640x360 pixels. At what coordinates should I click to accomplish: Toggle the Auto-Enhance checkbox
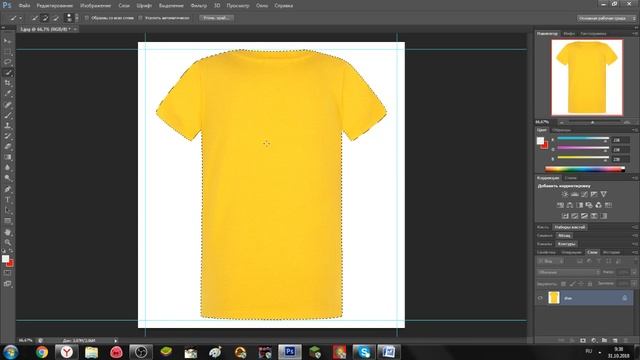coord(140,18)
